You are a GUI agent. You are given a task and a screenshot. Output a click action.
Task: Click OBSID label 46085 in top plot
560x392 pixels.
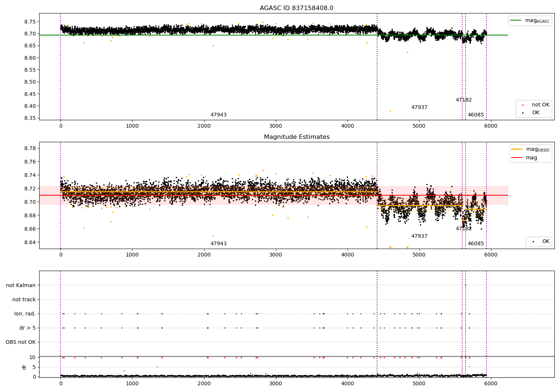pos(476,115)
